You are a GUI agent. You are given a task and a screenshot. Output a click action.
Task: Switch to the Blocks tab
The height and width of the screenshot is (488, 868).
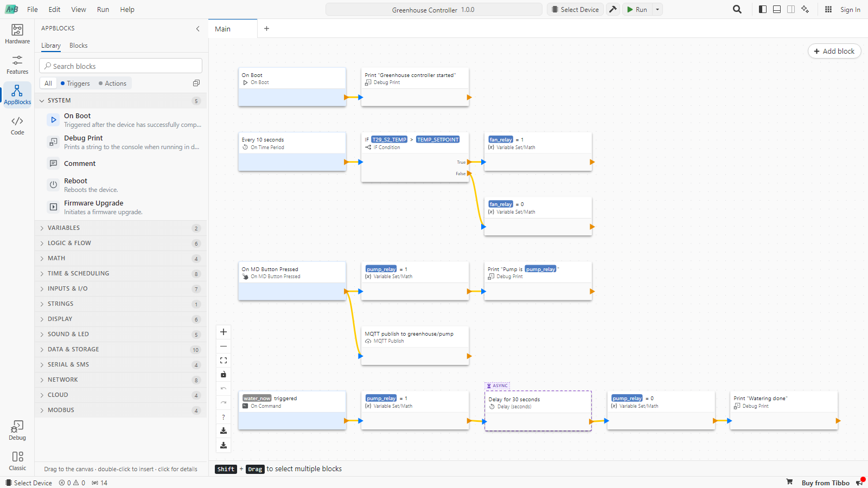pyautogui.click(x=78, y=46)
